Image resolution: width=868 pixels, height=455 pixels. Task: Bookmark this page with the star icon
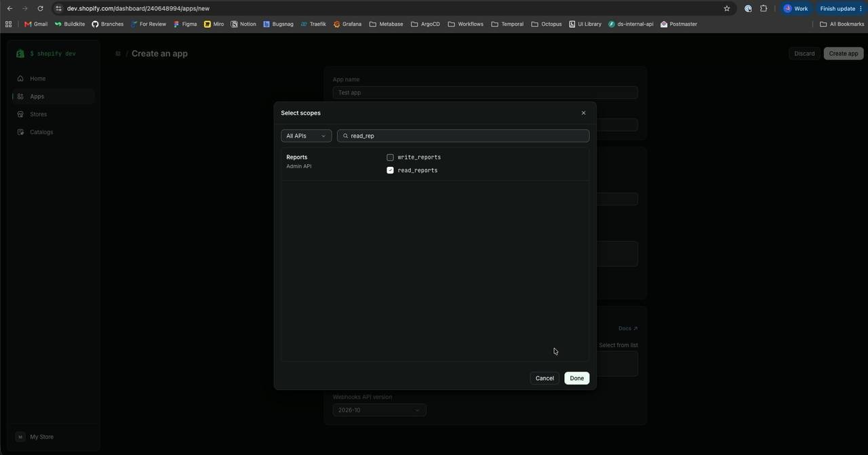pos(727,9)
